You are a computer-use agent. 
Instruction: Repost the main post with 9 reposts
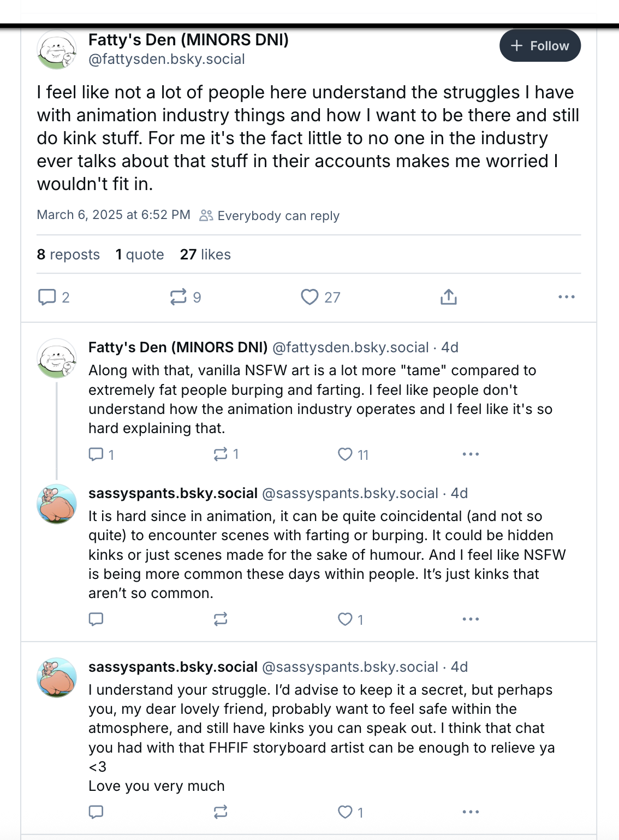pos(178,297)
